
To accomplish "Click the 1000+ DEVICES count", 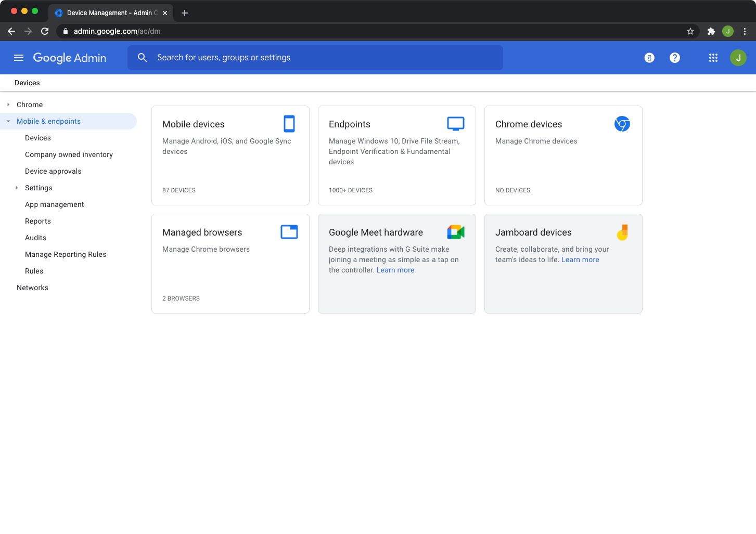I will (351, 190).
